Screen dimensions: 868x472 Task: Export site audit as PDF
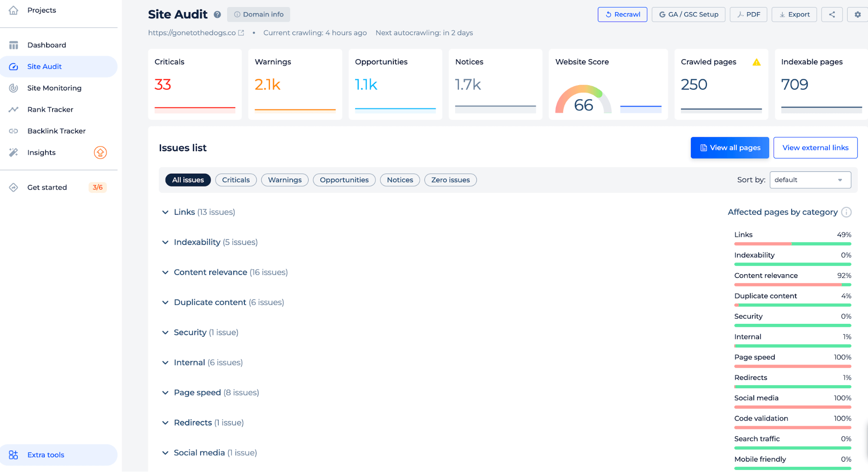click(x=749, y=14)
